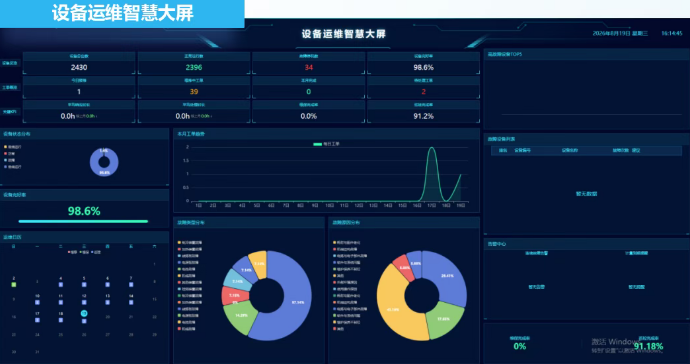The image size is (690, 364).
Task: Click the event marker under highlighted day 19
Action: click(84, 321)
